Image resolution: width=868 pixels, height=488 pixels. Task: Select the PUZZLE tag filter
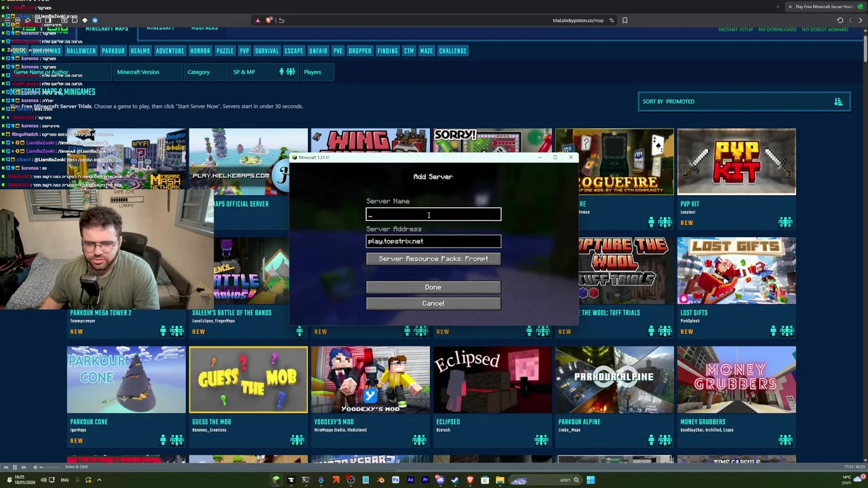point(225,51)
